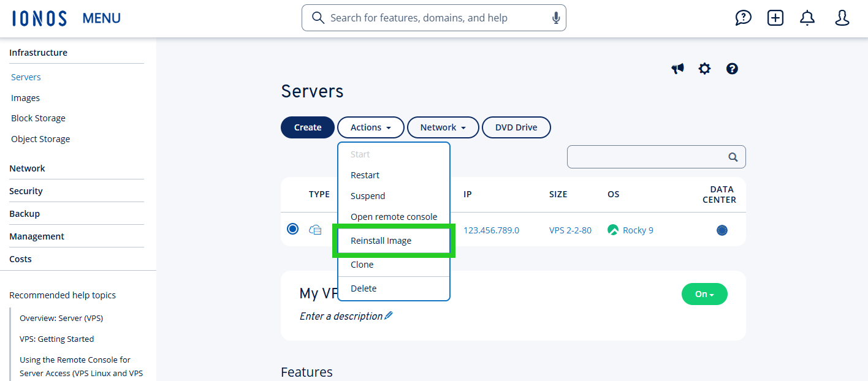Viewport: 868px width, 381px height.
Task: Click the IONOS logo
Action: pos(39,18)
